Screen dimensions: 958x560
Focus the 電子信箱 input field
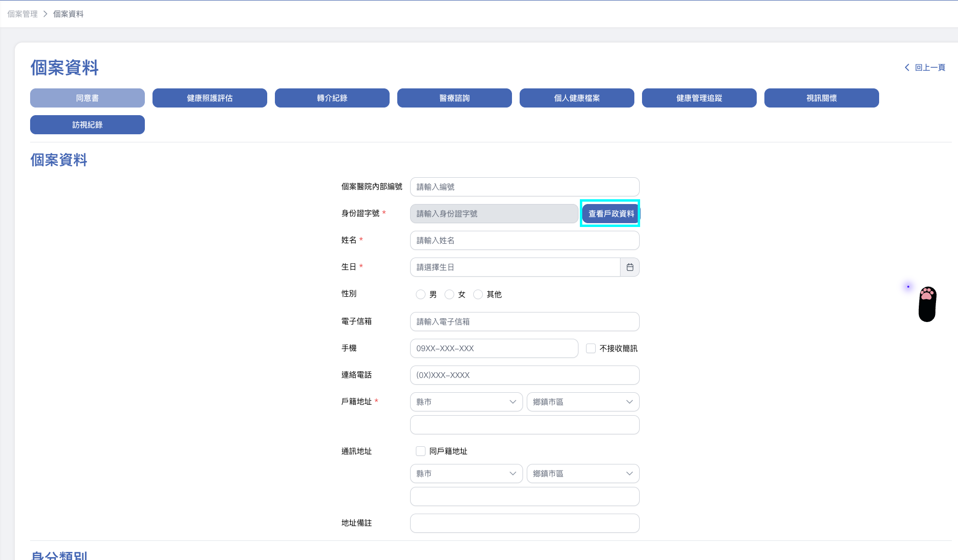(x=524, y=322)
